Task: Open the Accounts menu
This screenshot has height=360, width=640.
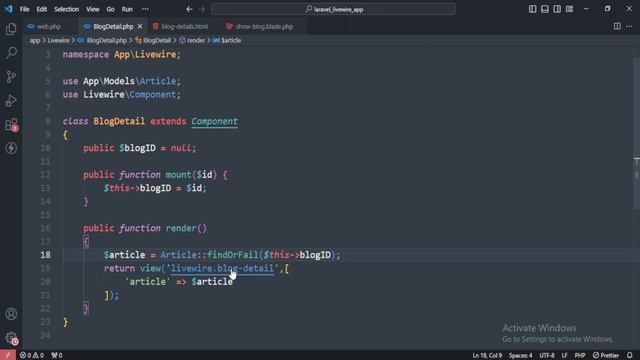Action: (11, 314)
